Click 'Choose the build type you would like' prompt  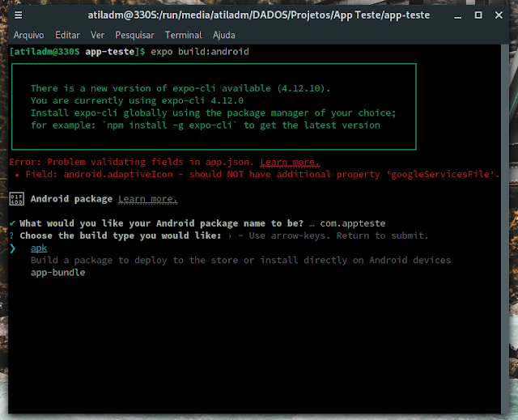tap(121, 235)
